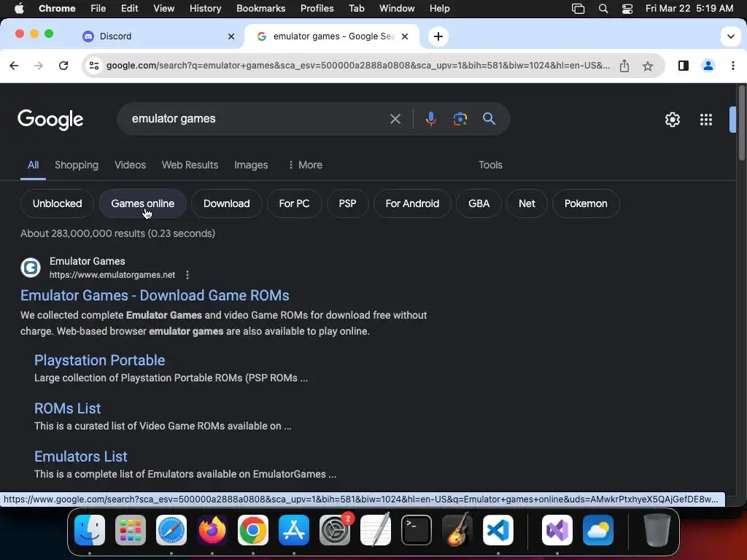
Task: Select the All results tab
Action: pyautogui.click(x=33, y=165)
